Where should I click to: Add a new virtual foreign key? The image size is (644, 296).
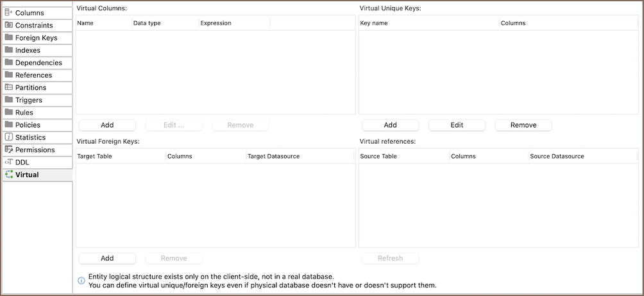(x=107, y=258)
